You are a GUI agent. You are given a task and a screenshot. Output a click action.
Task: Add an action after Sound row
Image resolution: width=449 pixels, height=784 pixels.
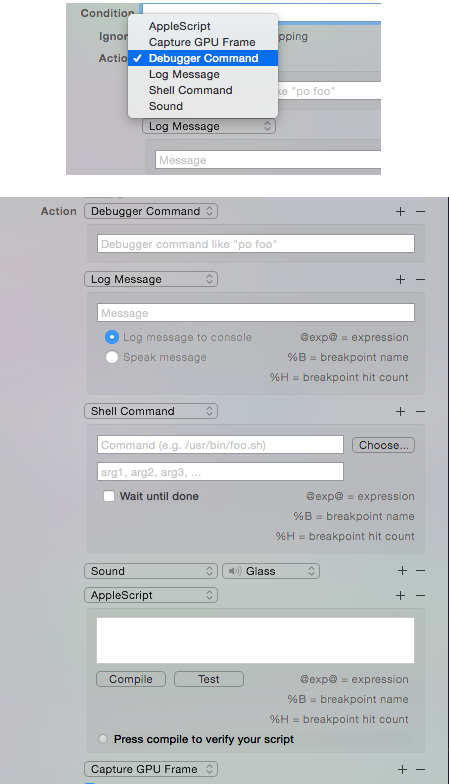(402, 570)
